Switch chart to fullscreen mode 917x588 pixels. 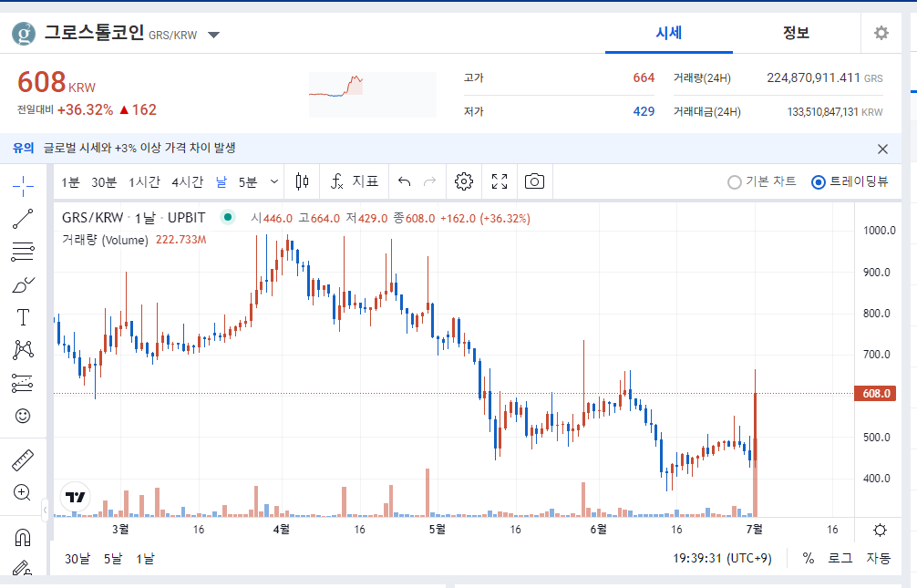pyautogui.click(x=500, y=181)
